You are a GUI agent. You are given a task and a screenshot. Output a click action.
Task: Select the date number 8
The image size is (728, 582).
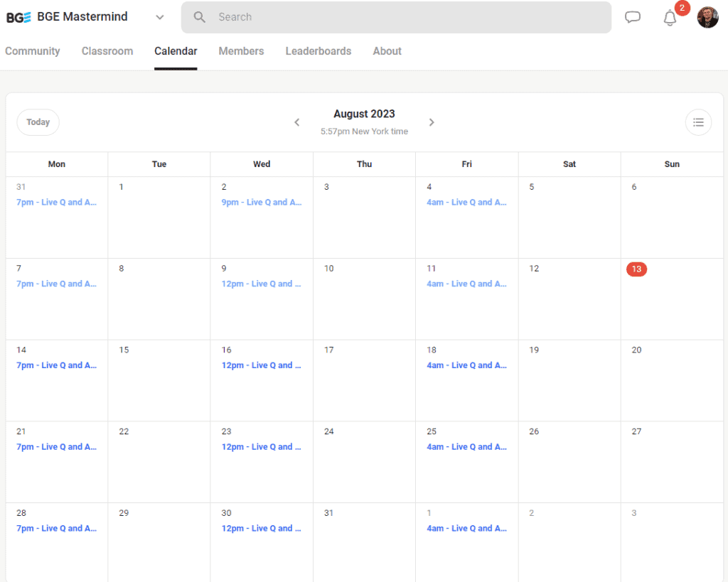(x=121, y=268)
